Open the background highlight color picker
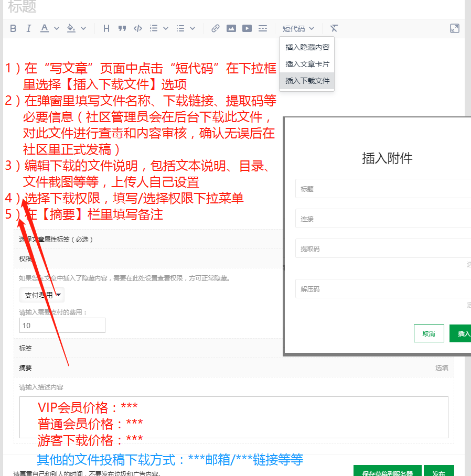The height and width of the screenshot is (476, 471). click(x=72, y=28)
